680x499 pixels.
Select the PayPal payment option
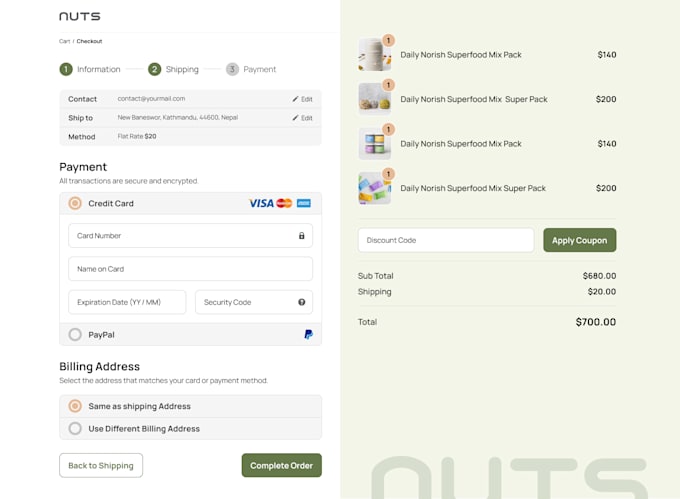tap(75, 334)
